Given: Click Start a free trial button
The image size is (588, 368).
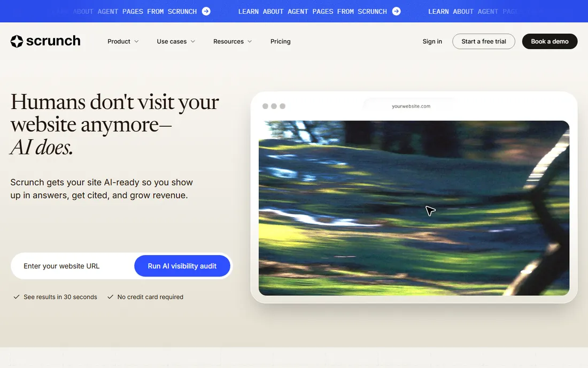Looking at the screenshot, I should (483, 41).
